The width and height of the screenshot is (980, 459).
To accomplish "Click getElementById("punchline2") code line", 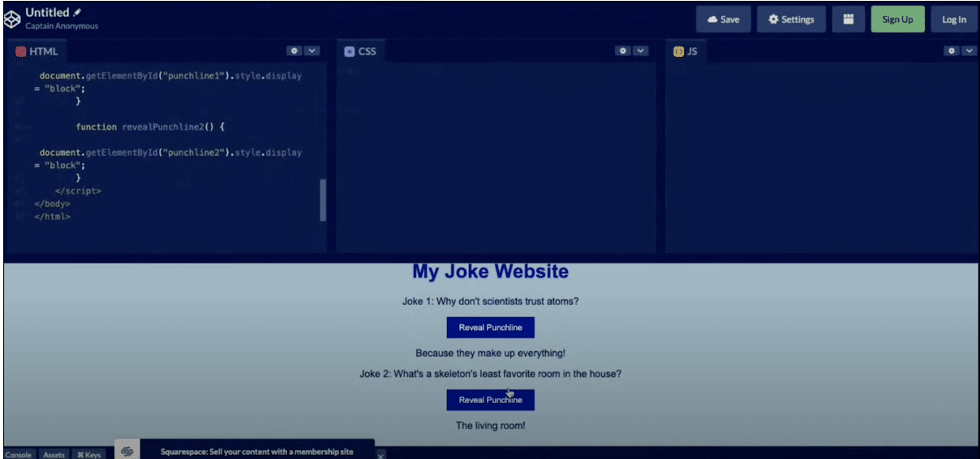I will click(x=170, y=152).
